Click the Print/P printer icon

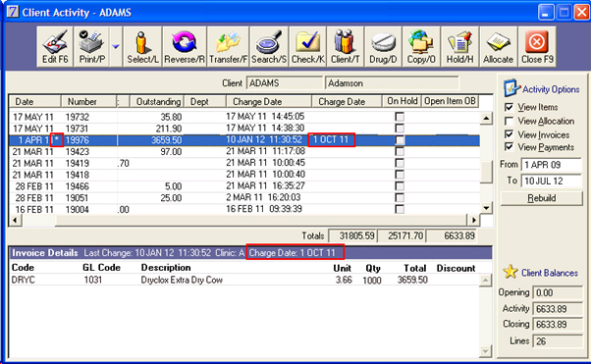pos(91,47)
